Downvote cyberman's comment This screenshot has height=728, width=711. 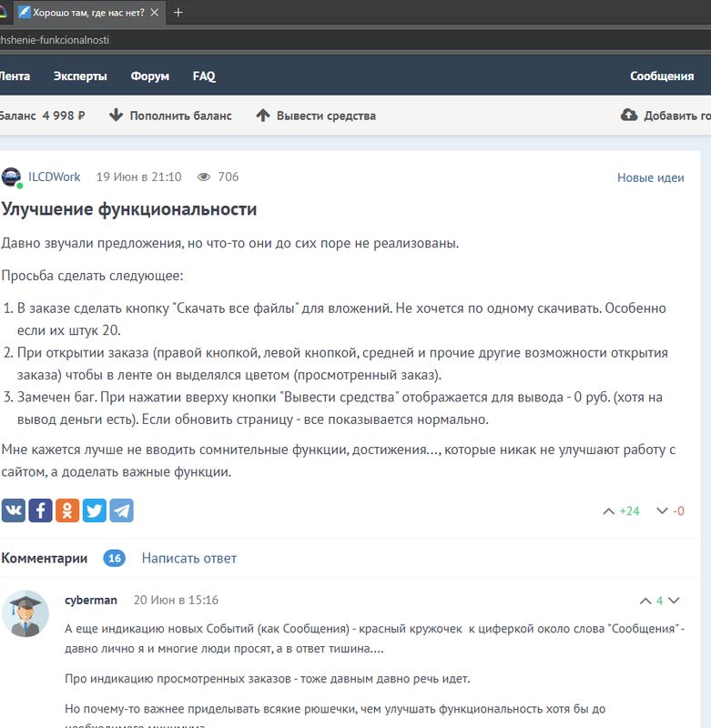click(x=675, y=601)
